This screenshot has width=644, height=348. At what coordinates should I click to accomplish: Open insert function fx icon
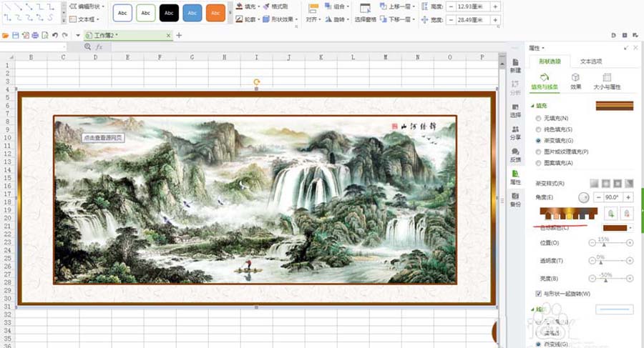point(99,46)
